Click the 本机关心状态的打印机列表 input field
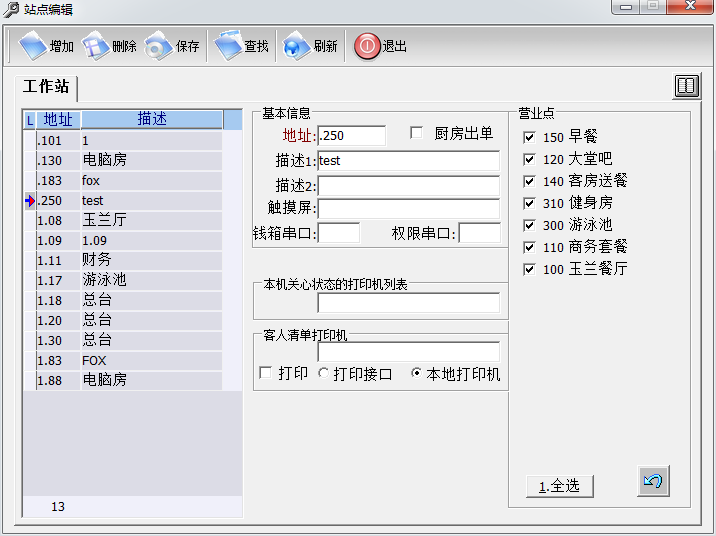 coord(409,303)
